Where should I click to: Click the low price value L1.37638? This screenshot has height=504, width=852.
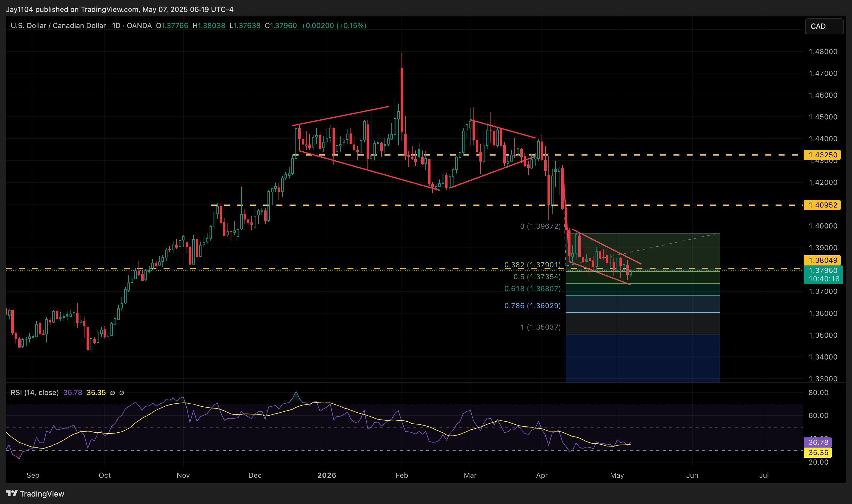pos(245,26)
